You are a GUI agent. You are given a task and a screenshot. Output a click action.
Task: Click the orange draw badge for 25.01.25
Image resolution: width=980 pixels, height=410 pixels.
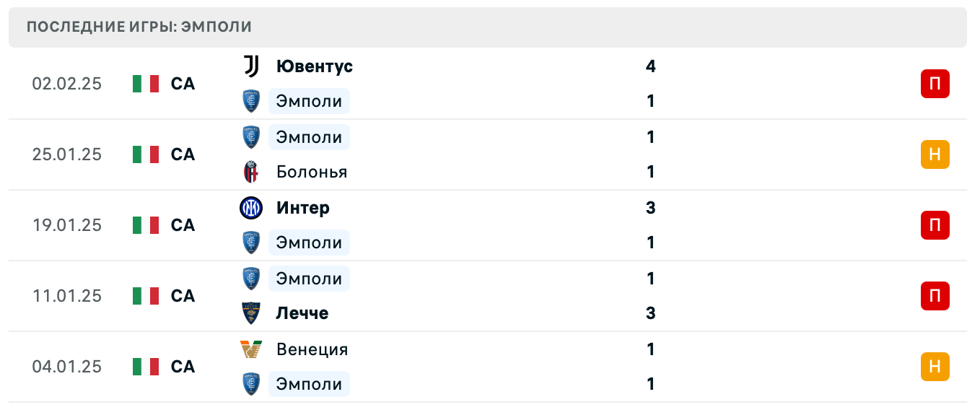pyautogui.click(x=935, y=154)
